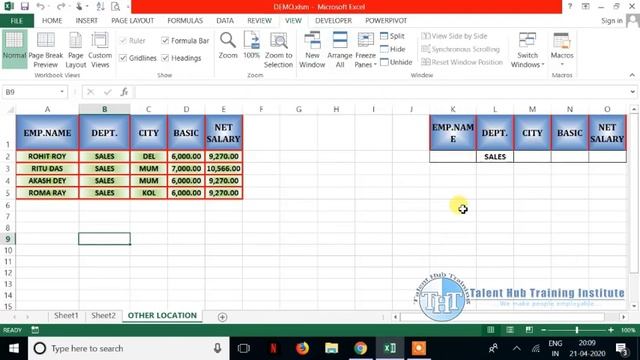640x360 pixels.
Task: Click the Insert Function fx icon
Action: click(124, 92)
